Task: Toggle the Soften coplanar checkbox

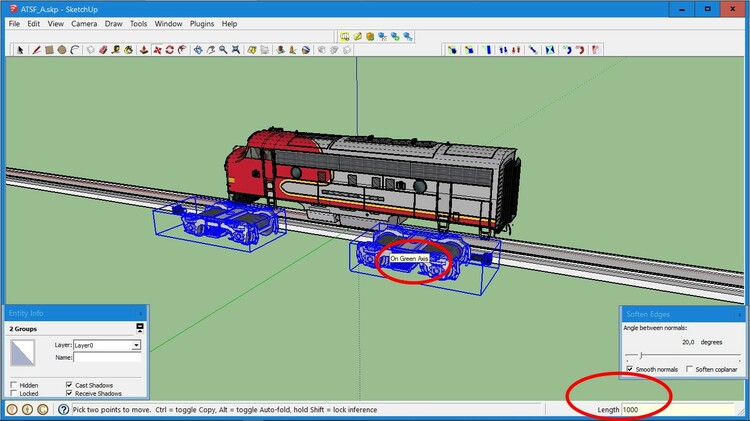Action: (x=689, y=369)
